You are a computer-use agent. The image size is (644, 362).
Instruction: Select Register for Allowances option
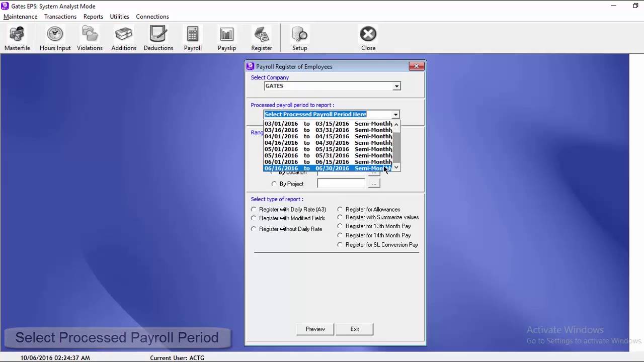coord(340,210)
